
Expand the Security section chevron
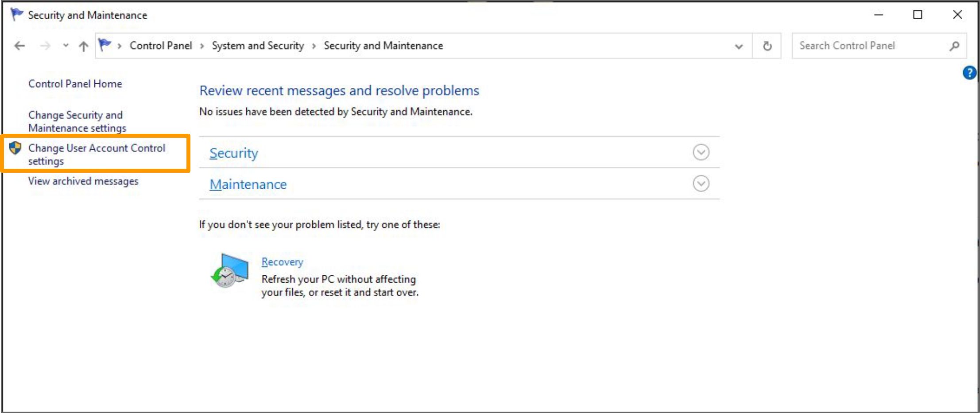[x=701, y=152]
